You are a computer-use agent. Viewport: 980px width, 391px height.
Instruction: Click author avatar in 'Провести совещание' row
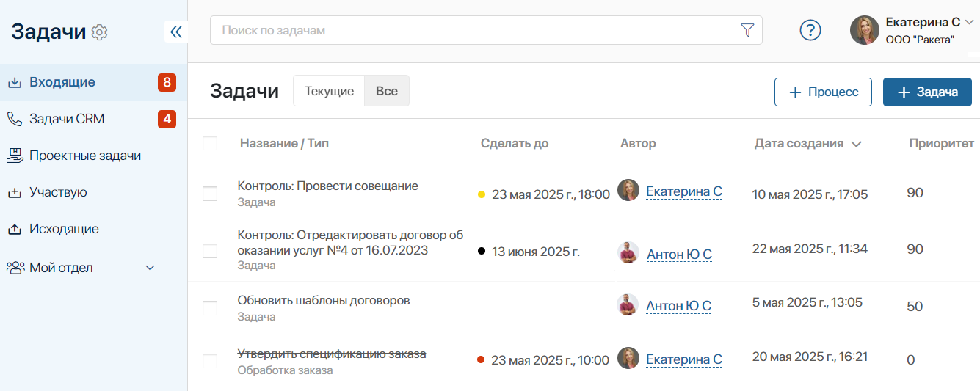coord(628,190)
